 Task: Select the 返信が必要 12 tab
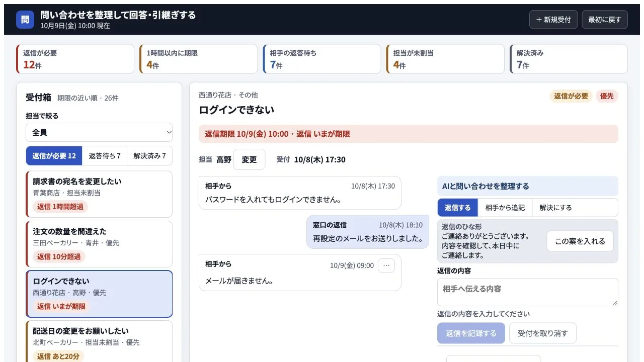tap(54, 156)
